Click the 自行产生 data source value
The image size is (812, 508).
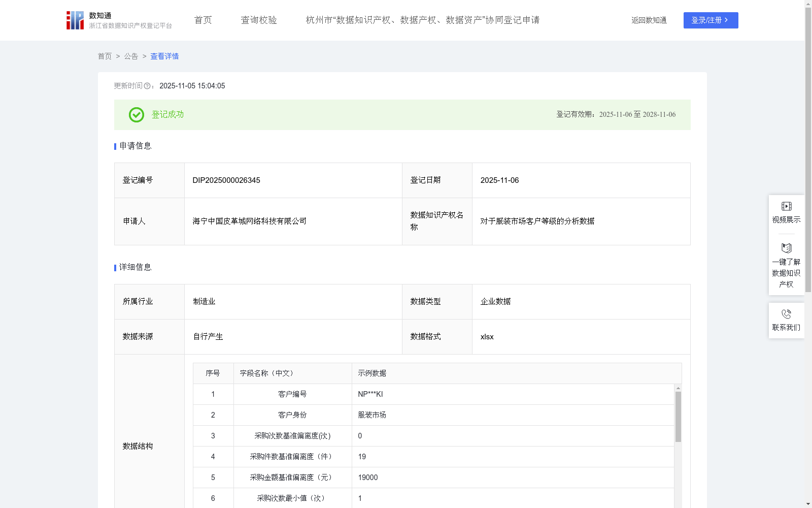tap(208, 337)
